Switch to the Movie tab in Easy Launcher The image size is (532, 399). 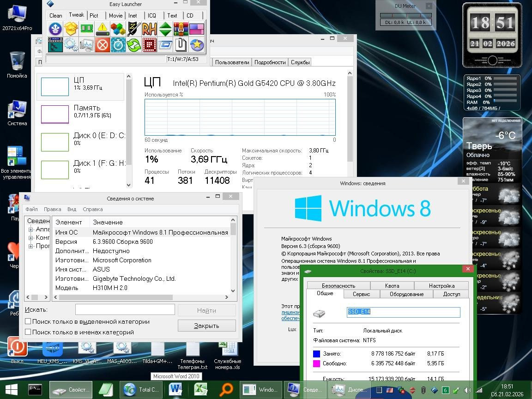coord(115,15)
